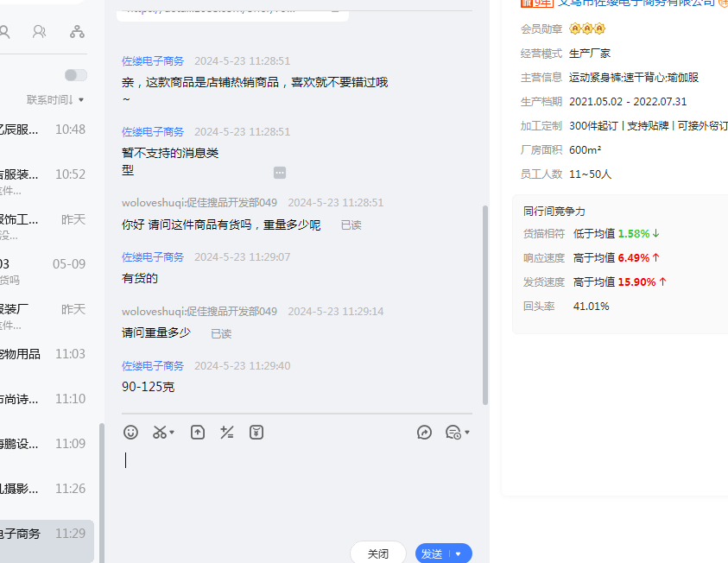728x563 pixels.
Task: Expand the screenshot tool dropdown arrow
Action: [172, 433]
